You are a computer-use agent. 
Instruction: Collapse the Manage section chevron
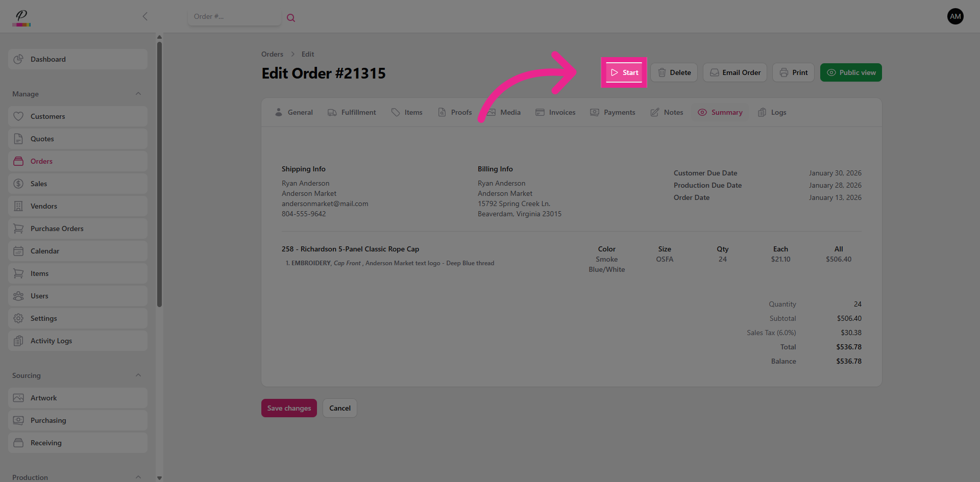point(138,94)
